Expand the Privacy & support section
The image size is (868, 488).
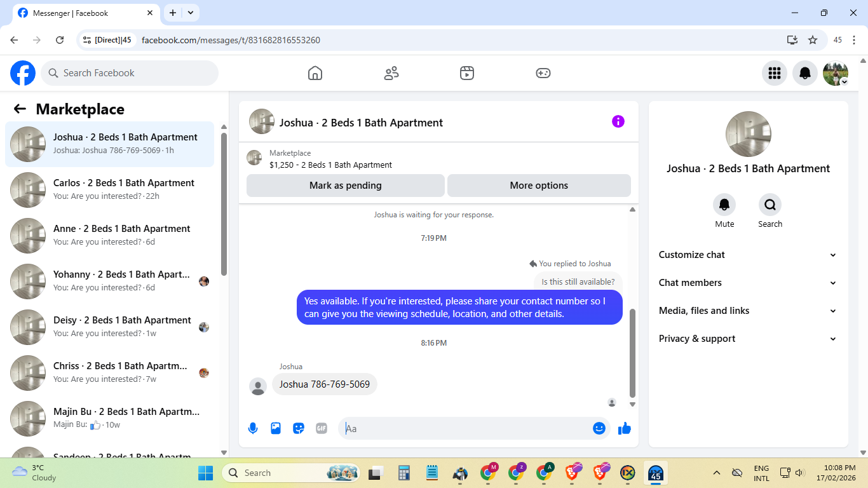(748, 339)
